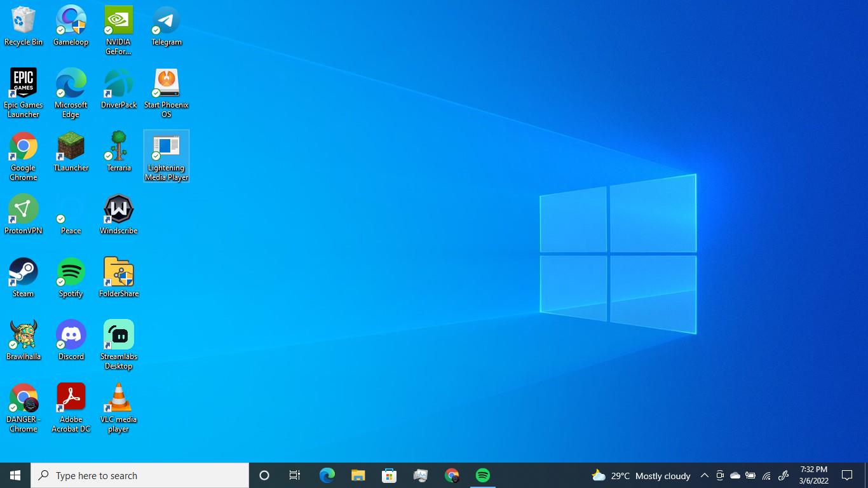
Task: Open Task View on the taskbar
Action: 295,475
